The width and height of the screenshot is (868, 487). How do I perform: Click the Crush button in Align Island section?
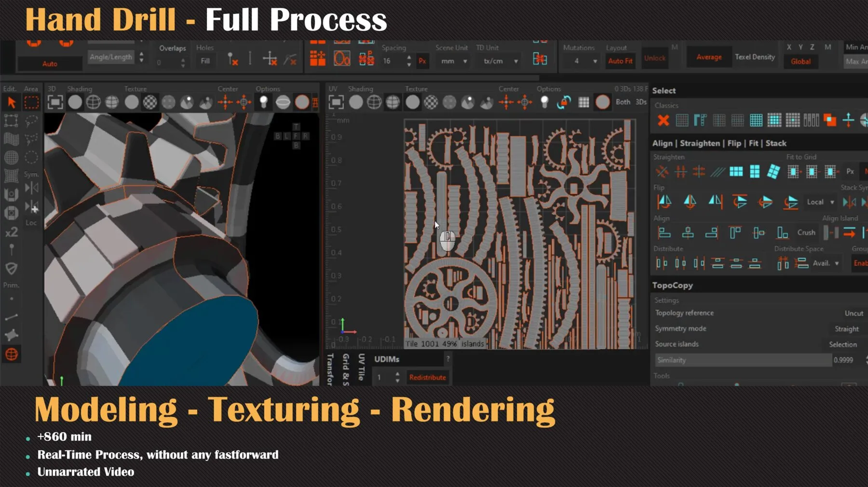[x=806, y=232]
